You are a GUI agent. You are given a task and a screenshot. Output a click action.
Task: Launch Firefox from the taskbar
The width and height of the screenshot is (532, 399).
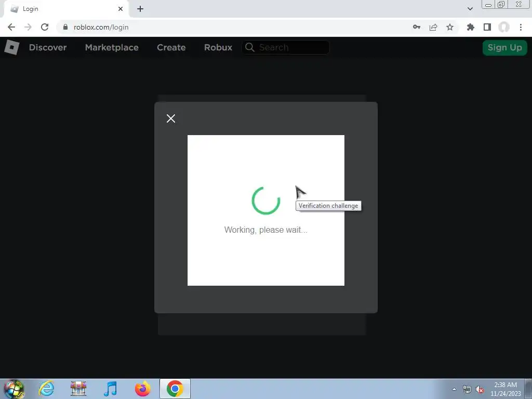(x=142, y=389)
